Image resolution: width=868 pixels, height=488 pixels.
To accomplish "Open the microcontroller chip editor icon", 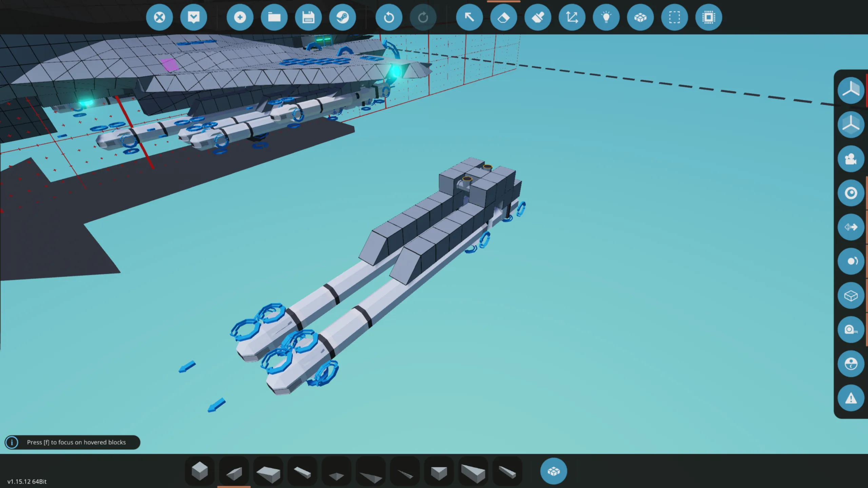I will tap(709, 17).
